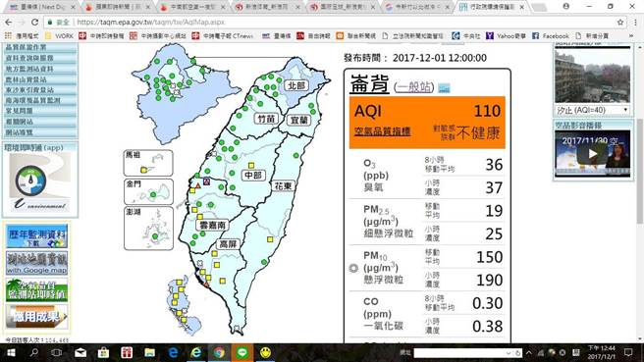Open the 自由時報 bookmark
The height and width of the screenshot is (362, 644).
313,36
